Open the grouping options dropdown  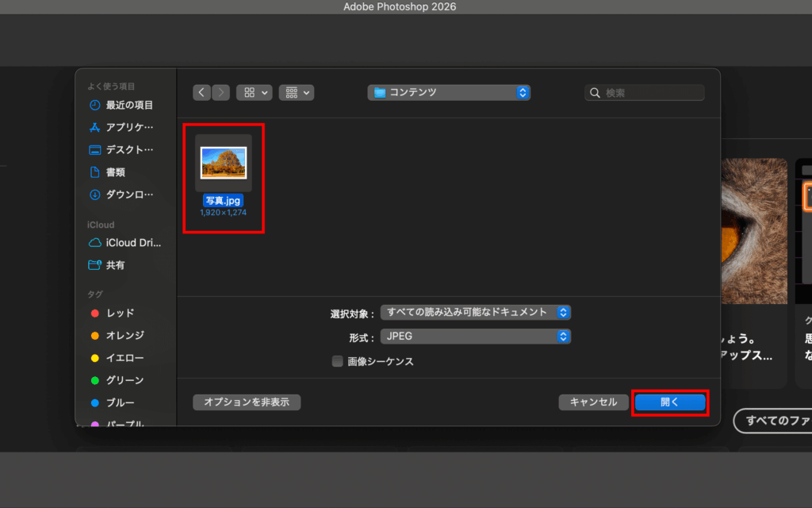[x=297, y=93]
